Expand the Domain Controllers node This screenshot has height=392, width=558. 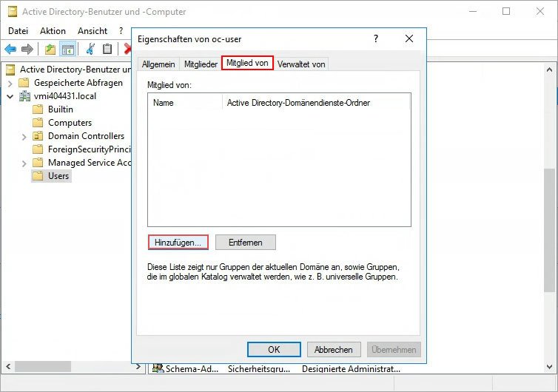pyautogui.click(x=24, y=136)
